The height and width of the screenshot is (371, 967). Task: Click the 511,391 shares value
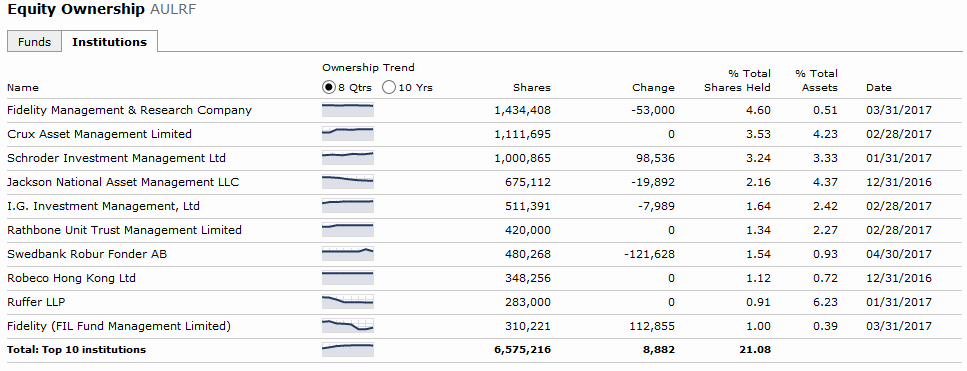coord(529,206)
